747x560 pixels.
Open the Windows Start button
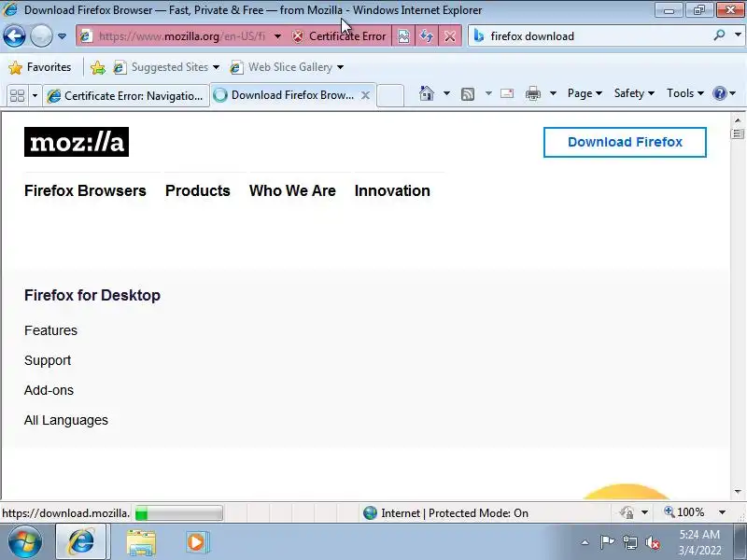tap(24, 542)
